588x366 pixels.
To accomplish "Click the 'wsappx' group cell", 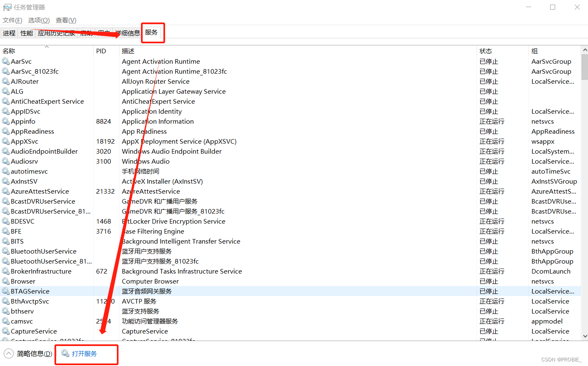I will coord(543,141).
